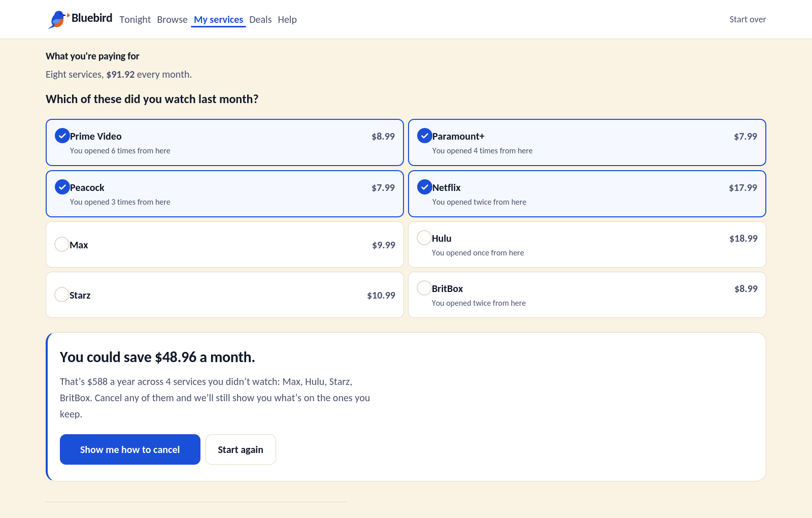812x518 pixels.
Task: Click 'You opened 6 times from here'
Action: click(120, 151)
